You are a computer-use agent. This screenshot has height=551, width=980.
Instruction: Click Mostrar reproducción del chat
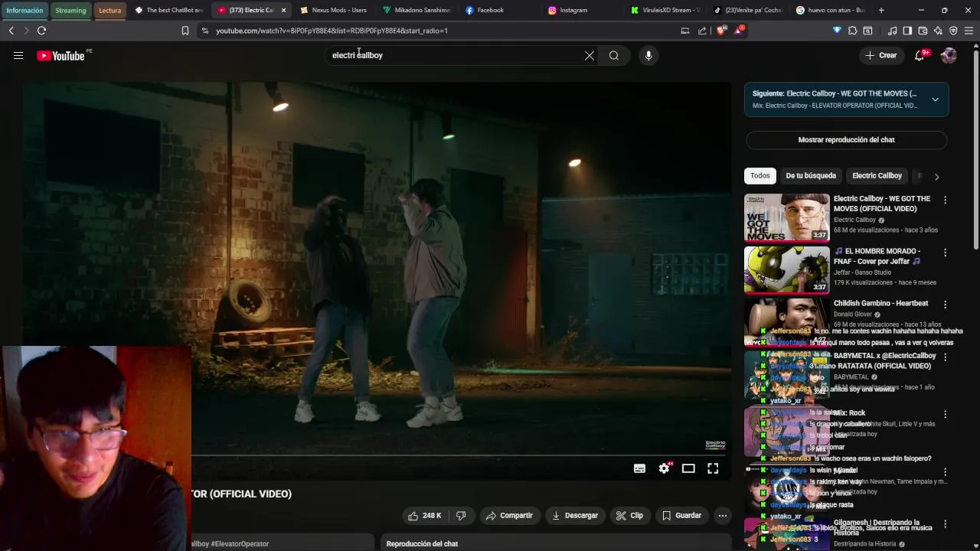[x=846, y=140]
